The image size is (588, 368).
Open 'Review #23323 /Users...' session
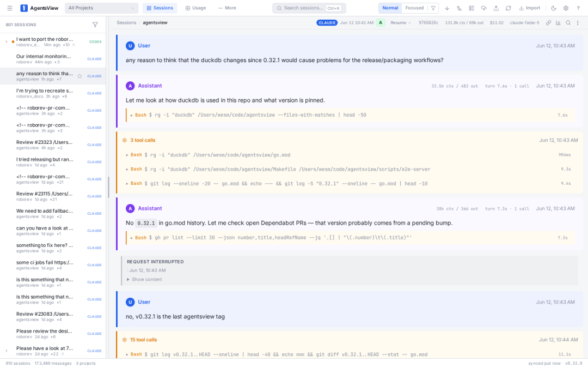tap(53, 145)
